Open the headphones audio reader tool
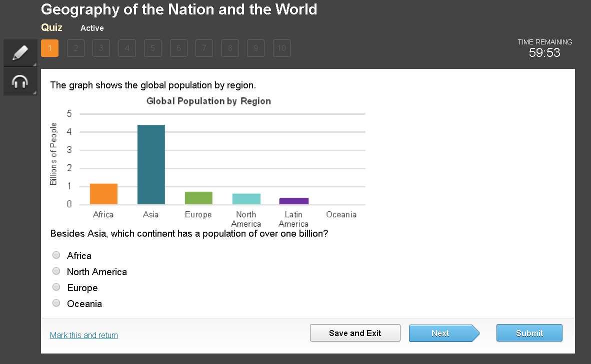The height and width of the screenshot is (364, 591). (x=20, y=81)
